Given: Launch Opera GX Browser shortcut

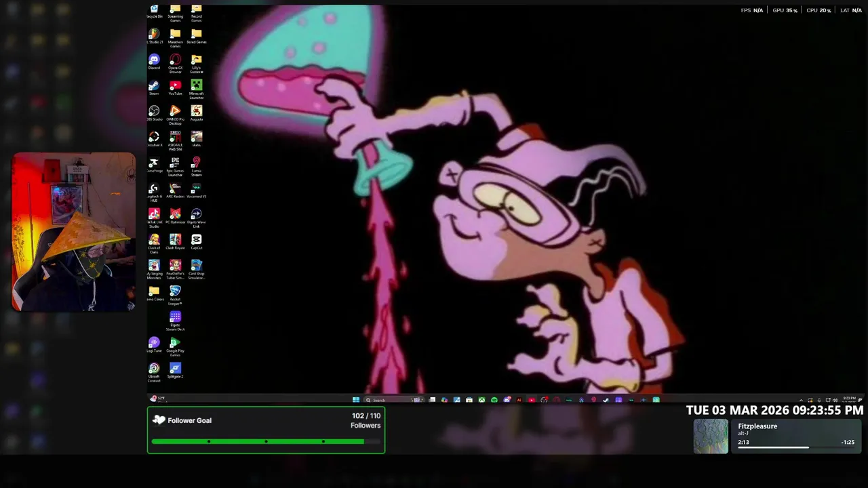Looking at the screenshot, I should (x=175, y=64).
